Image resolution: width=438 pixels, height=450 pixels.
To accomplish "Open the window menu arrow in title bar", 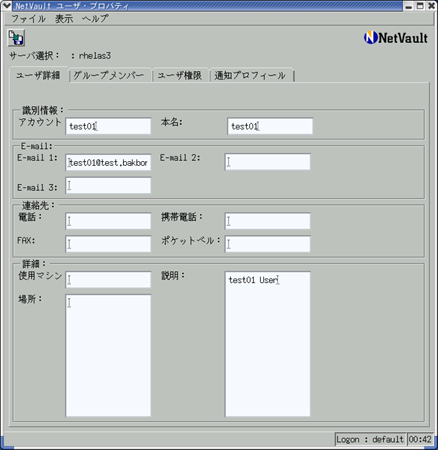I will coord(6,5).
